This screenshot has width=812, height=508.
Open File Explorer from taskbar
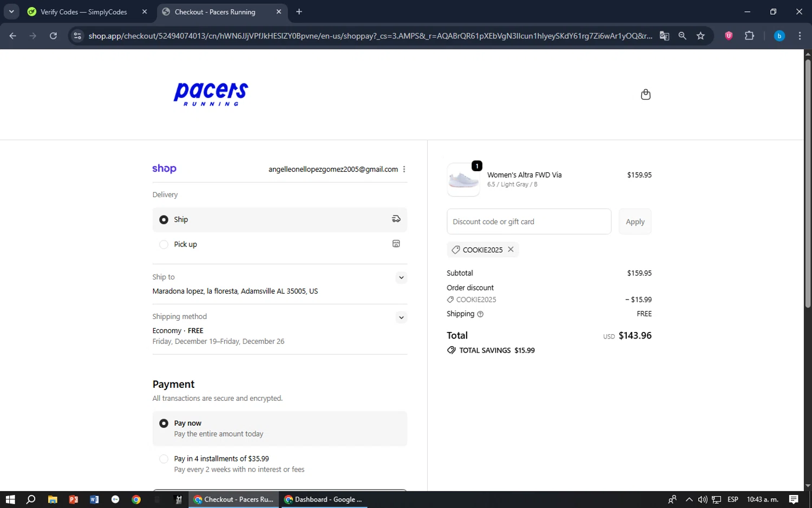click(53, 499)
